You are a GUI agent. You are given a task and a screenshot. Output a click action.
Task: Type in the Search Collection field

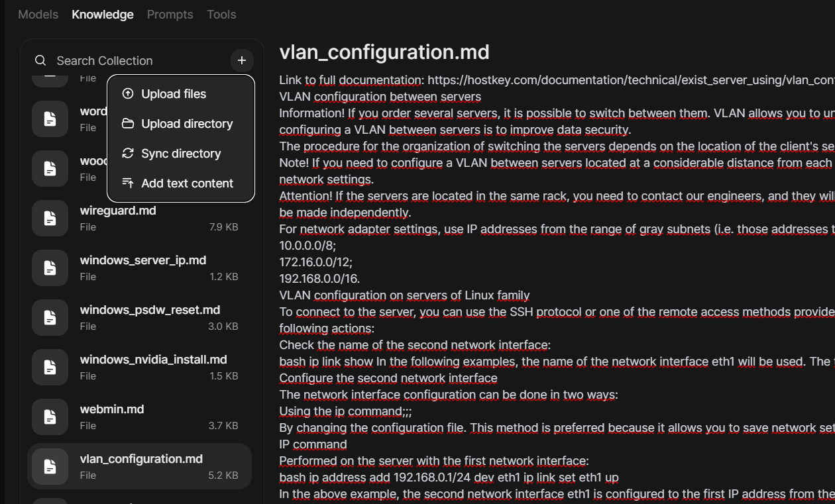(x=133, y=61)
